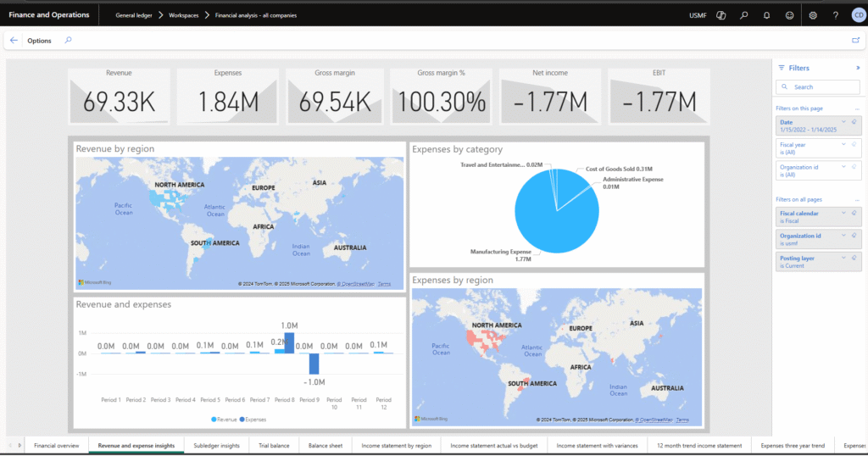Expand the Posting layer filter chevron
This screenshot has height=456, width=868.
pos(844,258)
